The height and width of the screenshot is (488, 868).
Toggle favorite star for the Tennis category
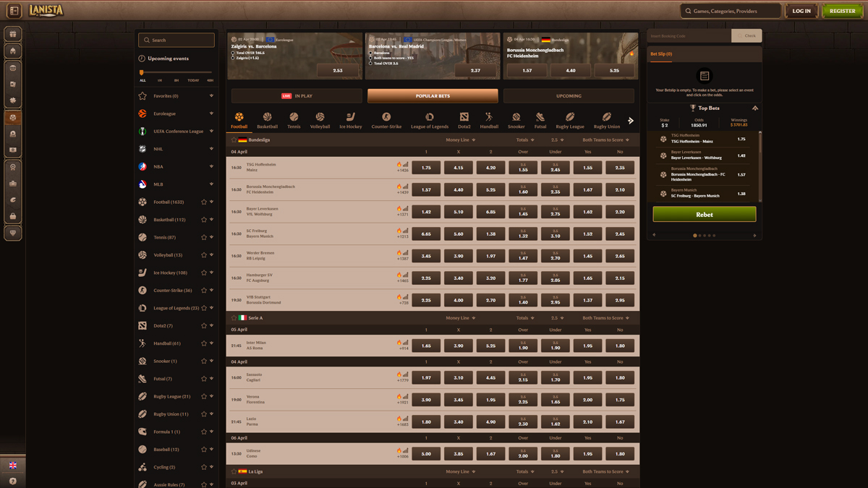(204, 238)
